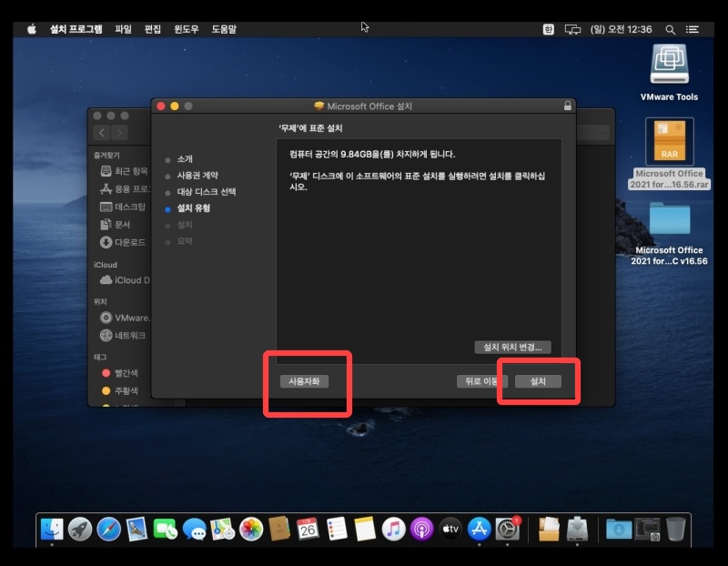Open Spotlight search magnifier
This screenshot has width=728, height=566.
coord(670,30)
